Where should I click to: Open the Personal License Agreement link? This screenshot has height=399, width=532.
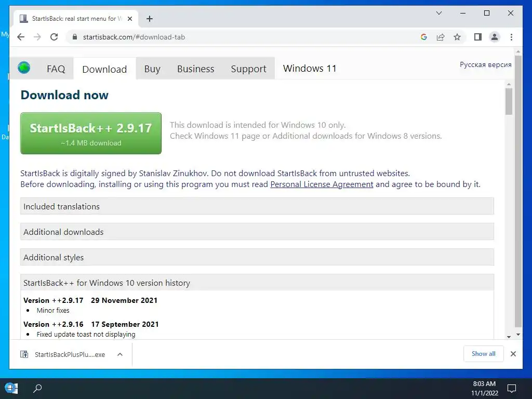click(x=322, y=184)
